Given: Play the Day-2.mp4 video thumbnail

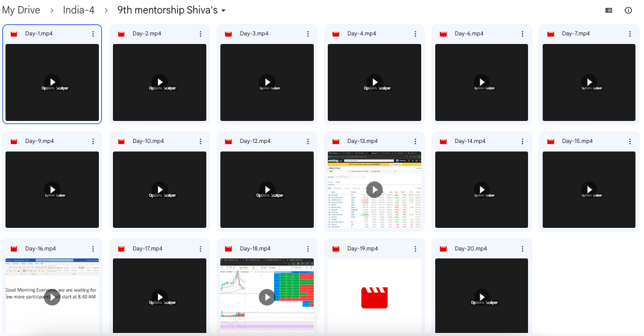Looking at the screenshot, I should 159,82.
